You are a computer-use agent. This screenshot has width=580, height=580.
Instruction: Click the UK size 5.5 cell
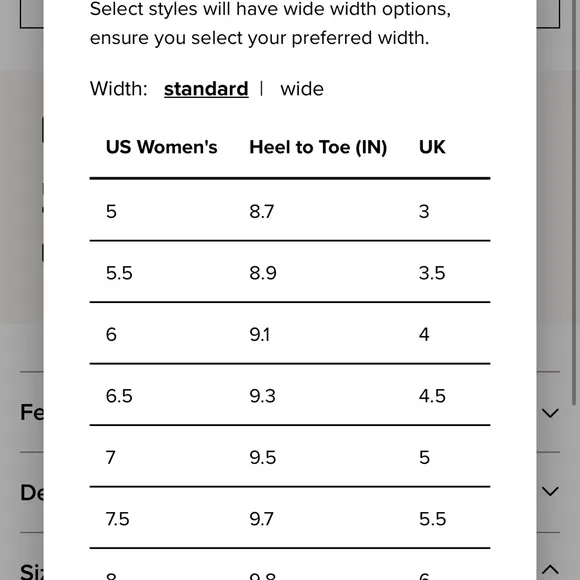[x=432, y=519]
